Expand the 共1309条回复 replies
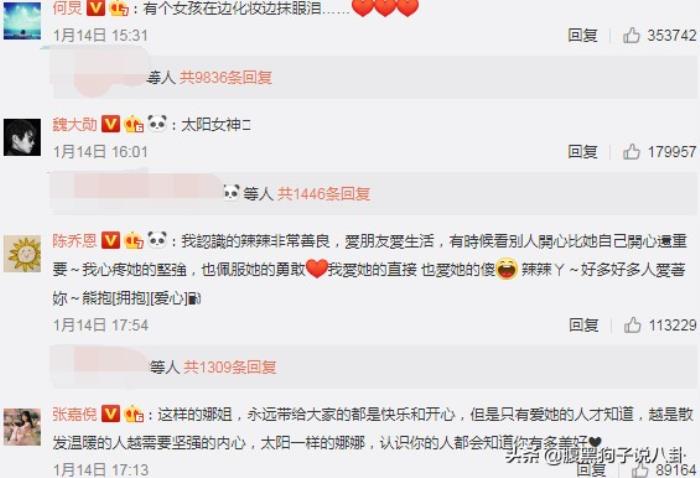 coord(230,367)
